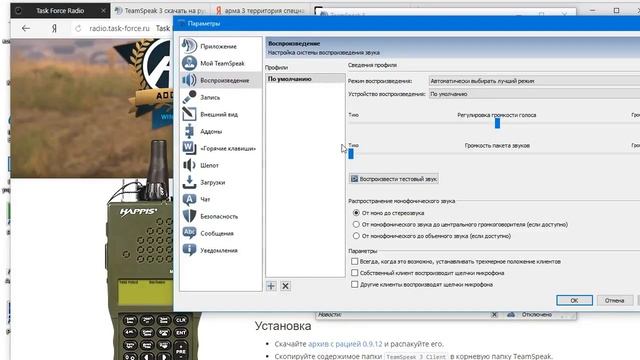Go back in the browser
The height and width of the screenshot is (360, 640).
pyautogui.click(x=26, y=28)
